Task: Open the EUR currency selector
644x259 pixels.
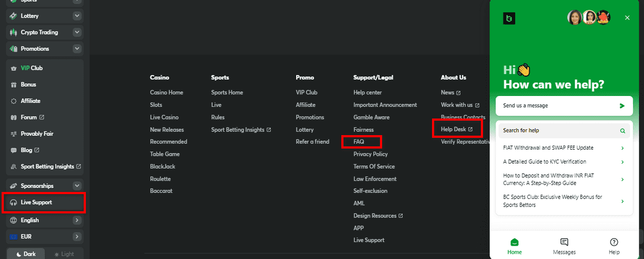Action: tap(44, 236)
